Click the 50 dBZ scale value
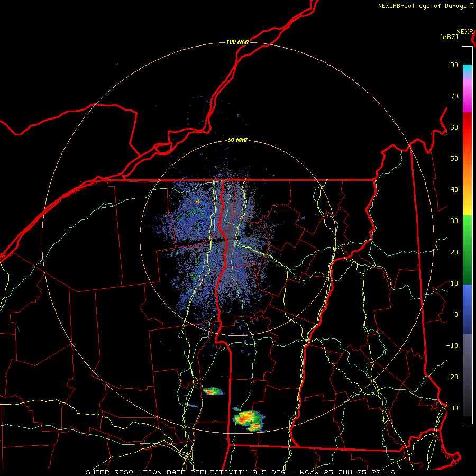476x476 pixels. (x=454, y=159)
